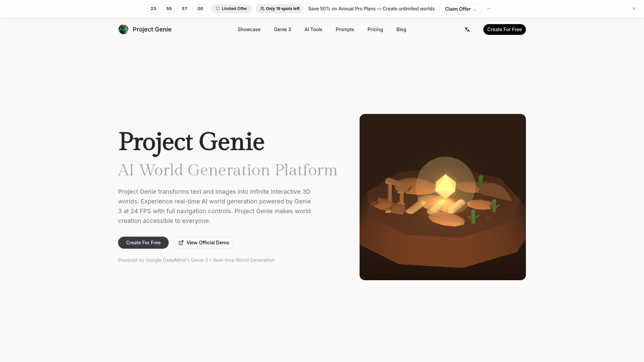The image size is (644, 362).
Task: Click the "Limited Offer" badge in the banner
Action: 231,9
